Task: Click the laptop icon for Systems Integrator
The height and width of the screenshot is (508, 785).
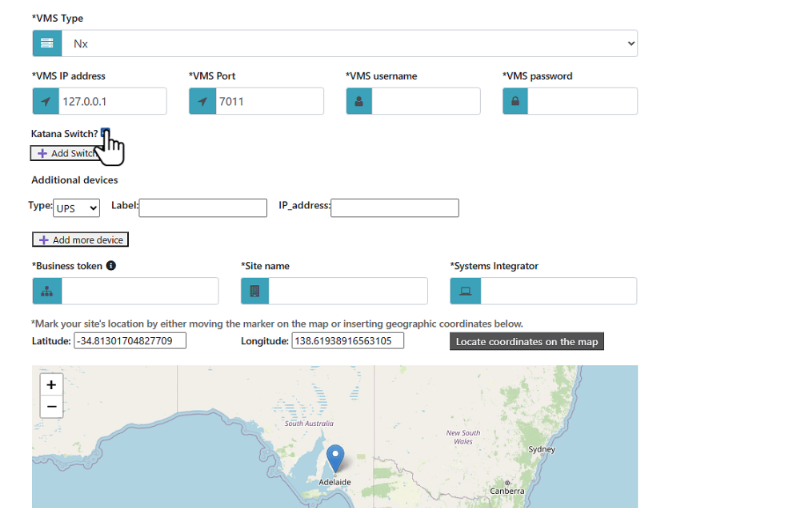Action: [x=465, y=291]
